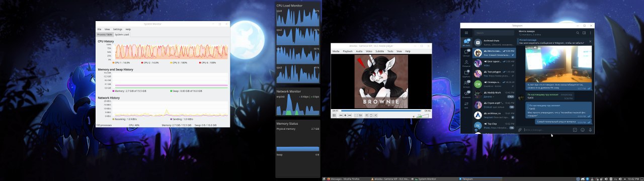Viewport: 644px width, 181px height.
Task: Toggle loop mode in VLC
Action: (371, 116)
